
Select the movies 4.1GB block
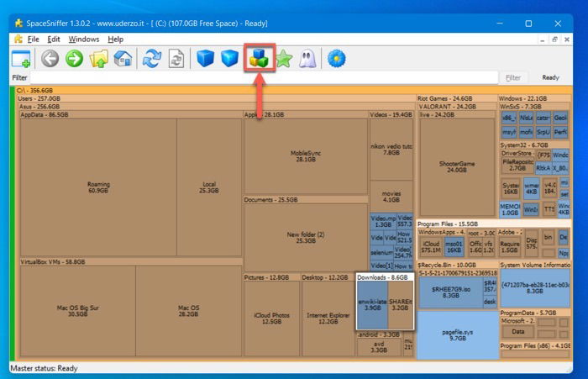[x=391, y=197]
